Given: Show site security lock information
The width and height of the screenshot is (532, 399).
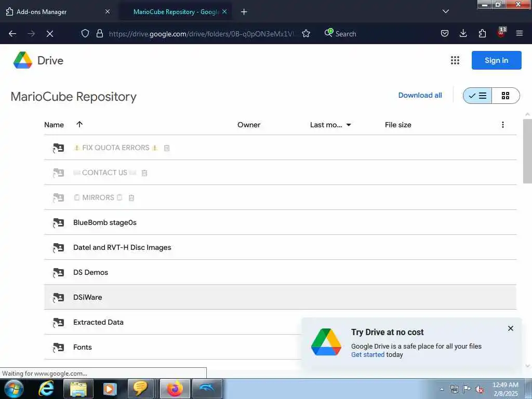Looking at the screenshot, I should 99,33.
